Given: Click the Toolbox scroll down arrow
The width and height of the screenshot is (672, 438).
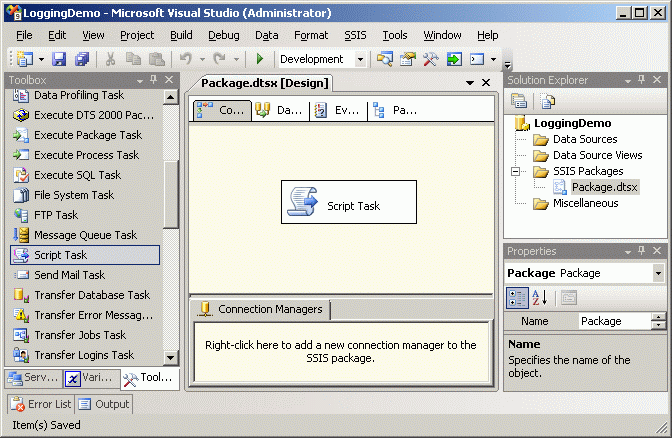Looking at the screenshot, I should [x=171, y=357].
